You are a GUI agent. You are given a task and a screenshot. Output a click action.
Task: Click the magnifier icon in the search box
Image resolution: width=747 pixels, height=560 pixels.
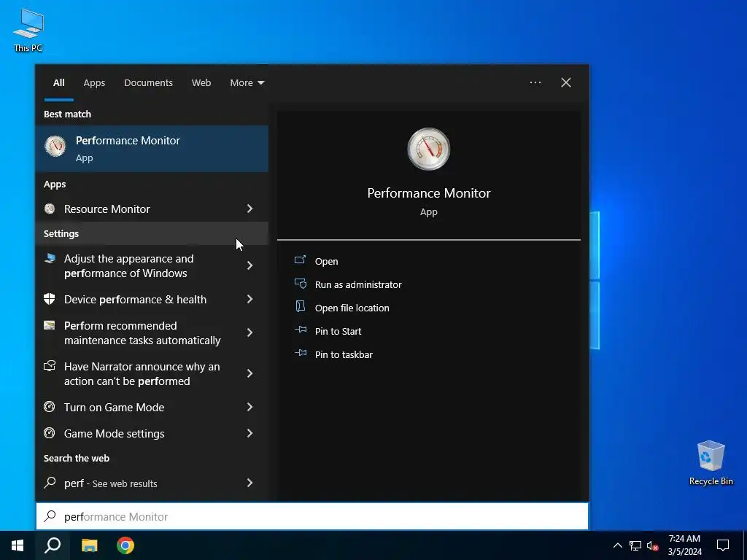tap(50, 516)
